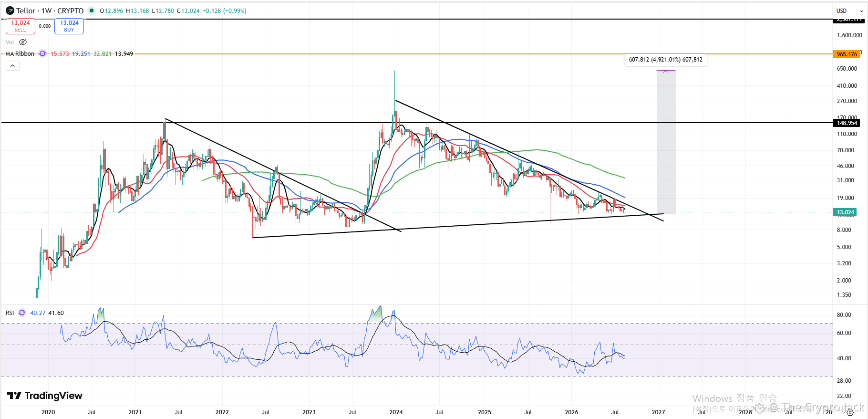Collapse the indicator legend with chevron
Image resolution: width=868 pixels, height=419 pixels.
tap(12, 66)
